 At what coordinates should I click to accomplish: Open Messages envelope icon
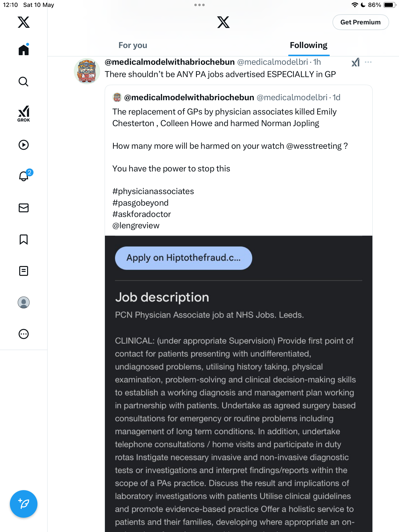pyautogui.click(x=24, y=208)
